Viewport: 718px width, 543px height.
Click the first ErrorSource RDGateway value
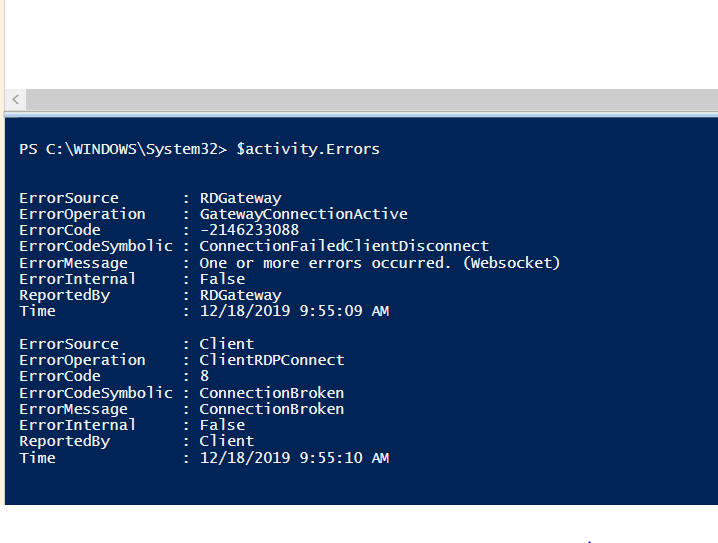click(x=240, y=198)
